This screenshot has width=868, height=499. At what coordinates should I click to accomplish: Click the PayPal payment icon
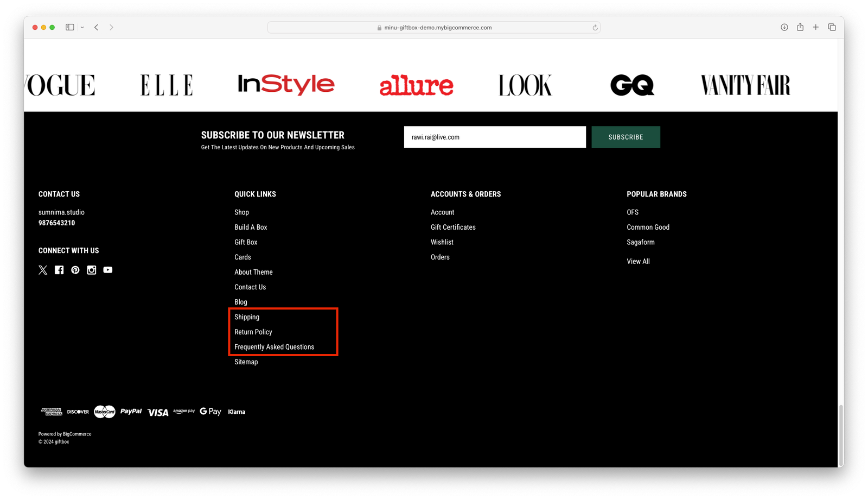[131, 412]
